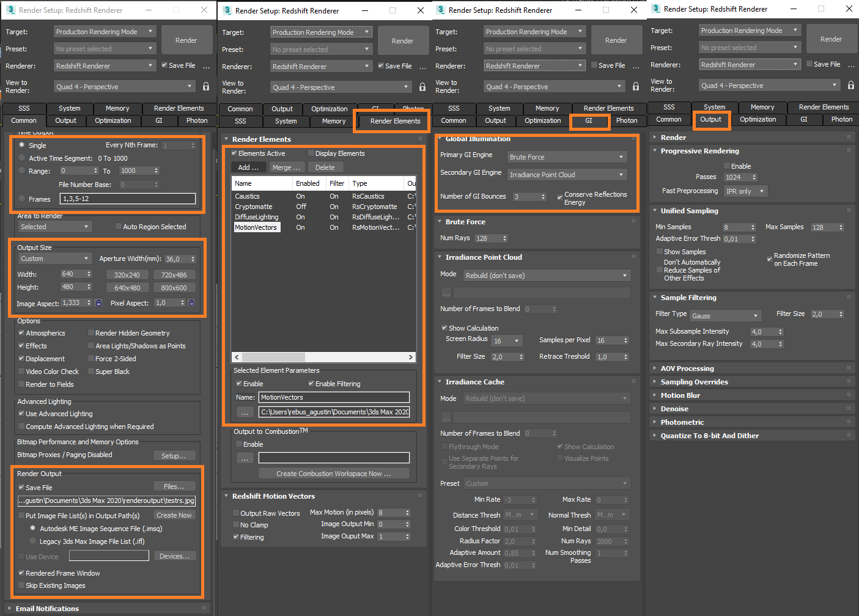Select Cryptomatte row in elements list
This screenshot has width=859, height=616.
pyautogui.click(x=323, y=207)
